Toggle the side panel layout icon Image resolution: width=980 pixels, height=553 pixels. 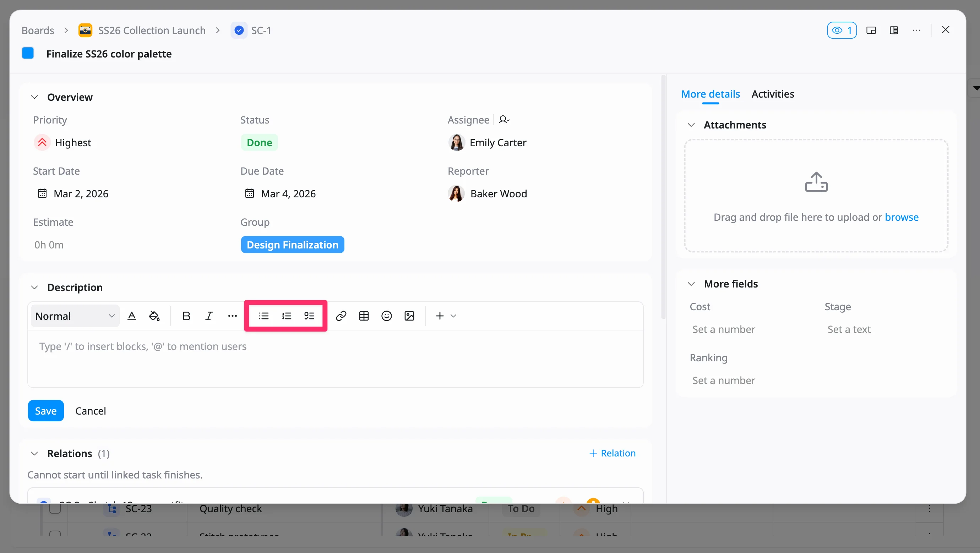[894, 31]
